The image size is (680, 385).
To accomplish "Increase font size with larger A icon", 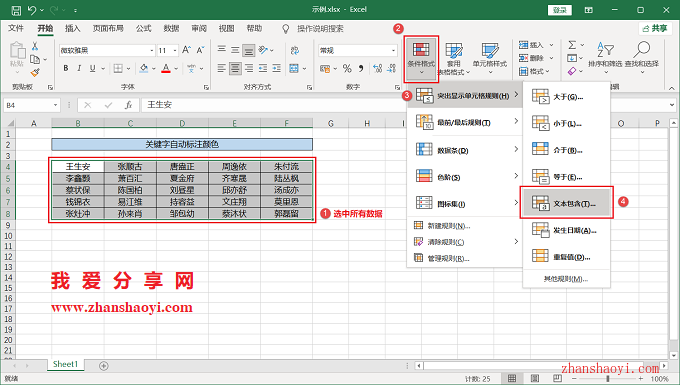I will (186, 50).
